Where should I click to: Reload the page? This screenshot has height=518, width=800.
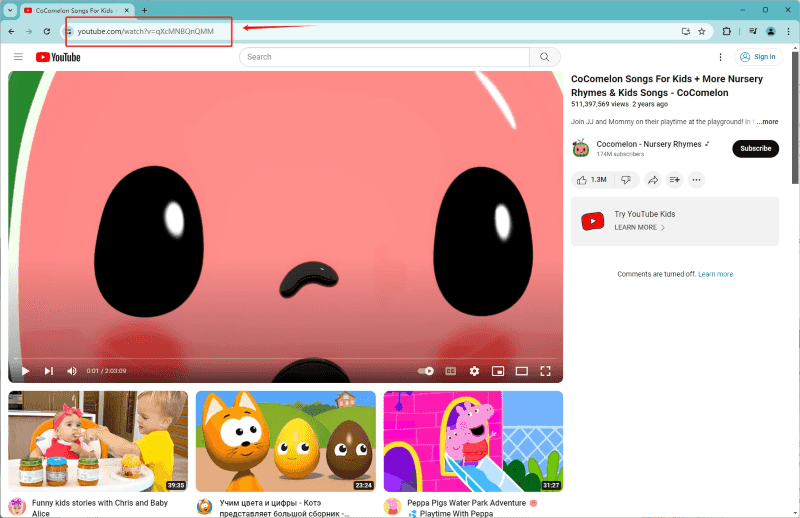click(46, 31)
